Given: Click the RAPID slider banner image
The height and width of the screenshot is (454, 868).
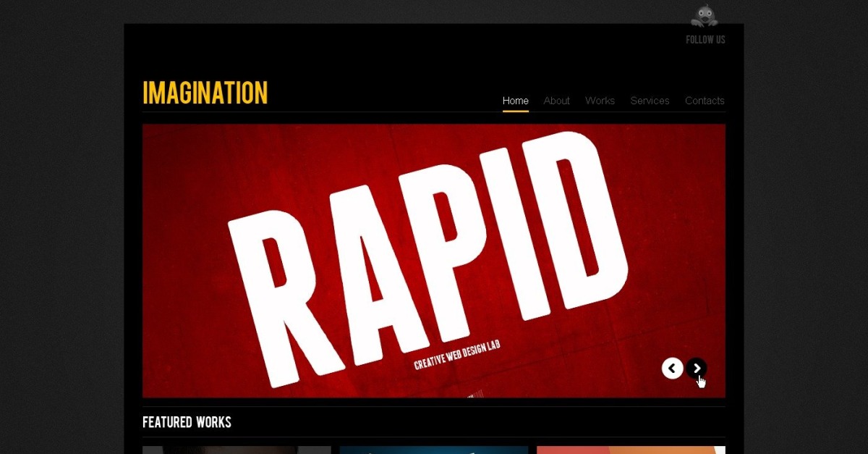Looking at the screenshot, I should tap(434, 261).
